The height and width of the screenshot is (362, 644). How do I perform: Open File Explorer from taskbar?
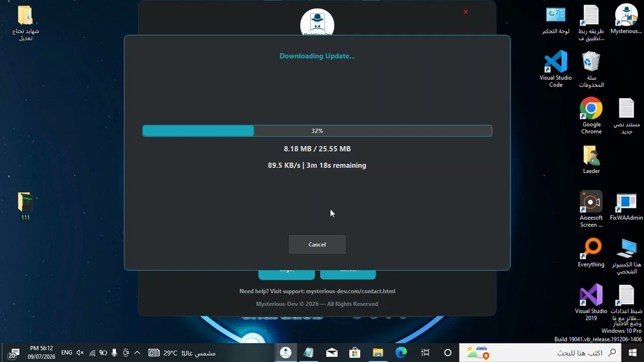[x=378, y=353]
